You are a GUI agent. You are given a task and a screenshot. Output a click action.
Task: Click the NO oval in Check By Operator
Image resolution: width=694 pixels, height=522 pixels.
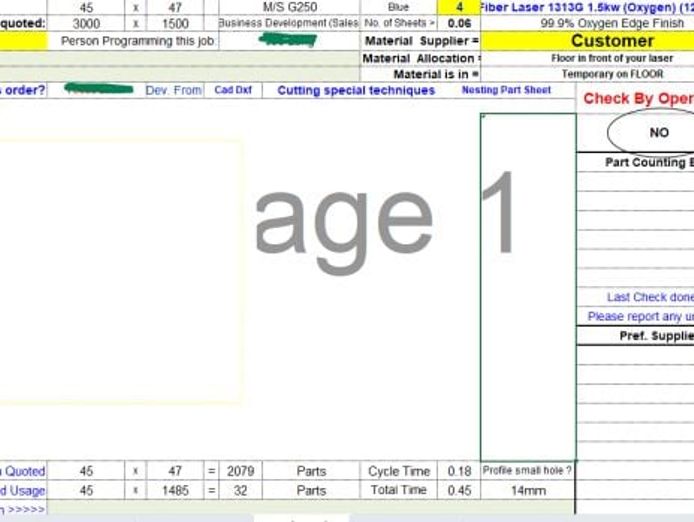point(658,132)
